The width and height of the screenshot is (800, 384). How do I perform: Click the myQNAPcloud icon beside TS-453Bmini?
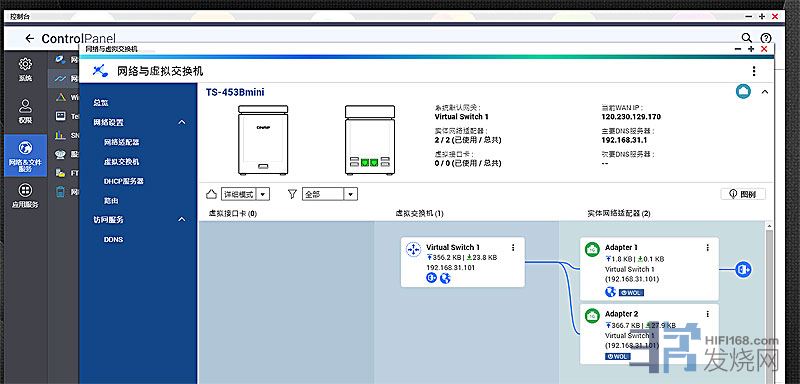743,92
